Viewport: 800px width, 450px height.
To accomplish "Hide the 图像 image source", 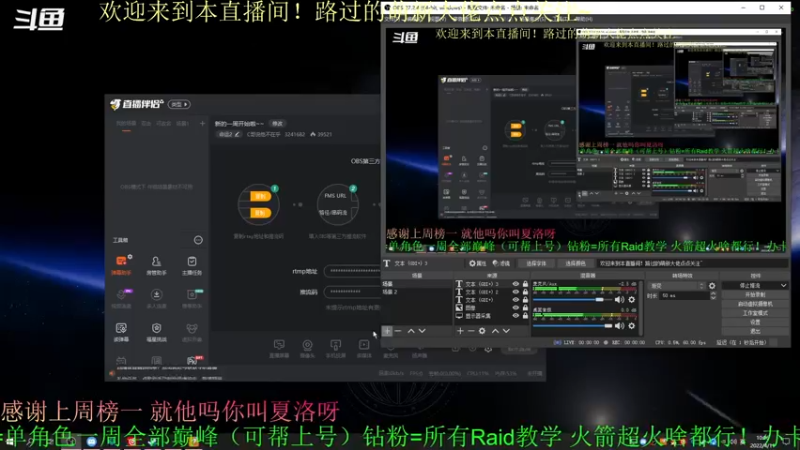I will pyautogui.click(x=515, y=308).
